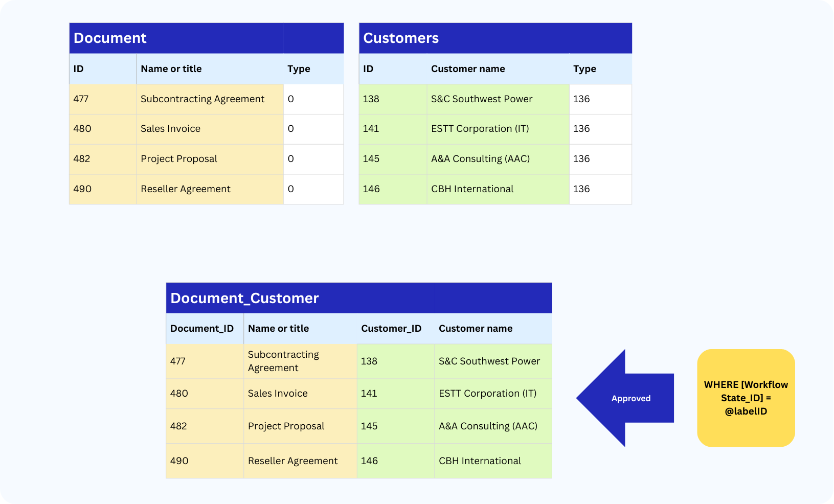
Task: Select the Project Proposal row in Document_Customer
Action: click(x=286, y=426)
